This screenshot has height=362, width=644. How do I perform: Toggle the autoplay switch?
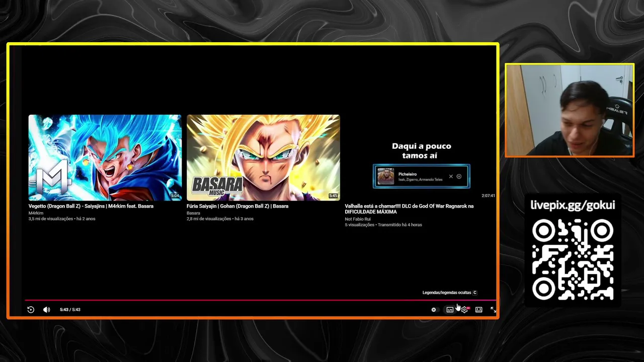(x=435, y=310)
